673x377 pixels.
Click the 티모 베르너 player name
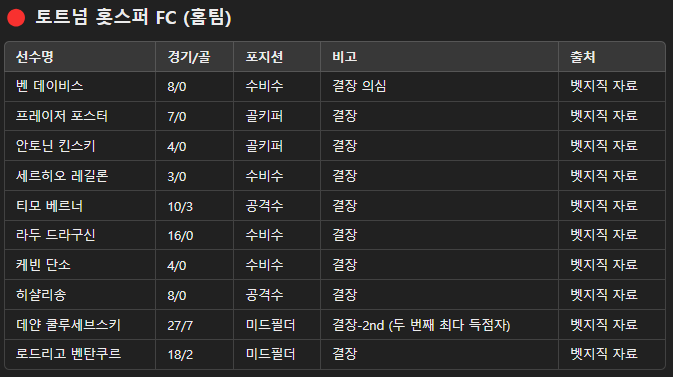[49, 206]
